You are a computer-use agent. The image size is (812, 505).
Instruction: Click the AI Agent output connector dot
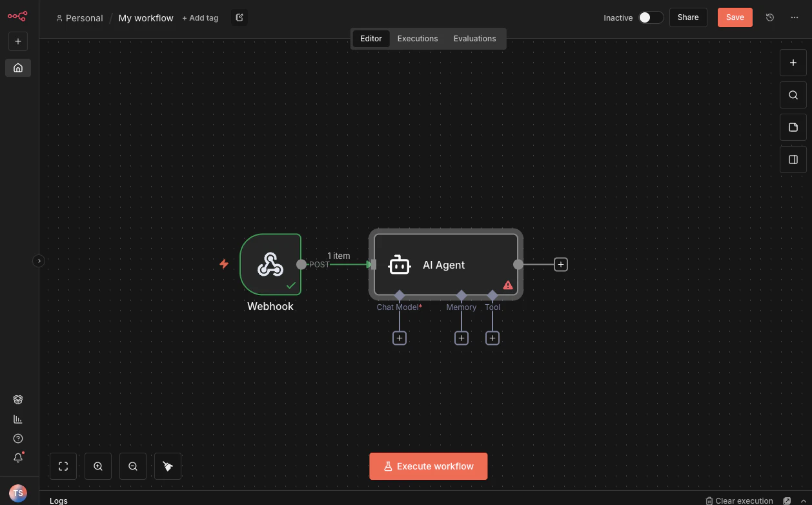click(x=518, y=264)
